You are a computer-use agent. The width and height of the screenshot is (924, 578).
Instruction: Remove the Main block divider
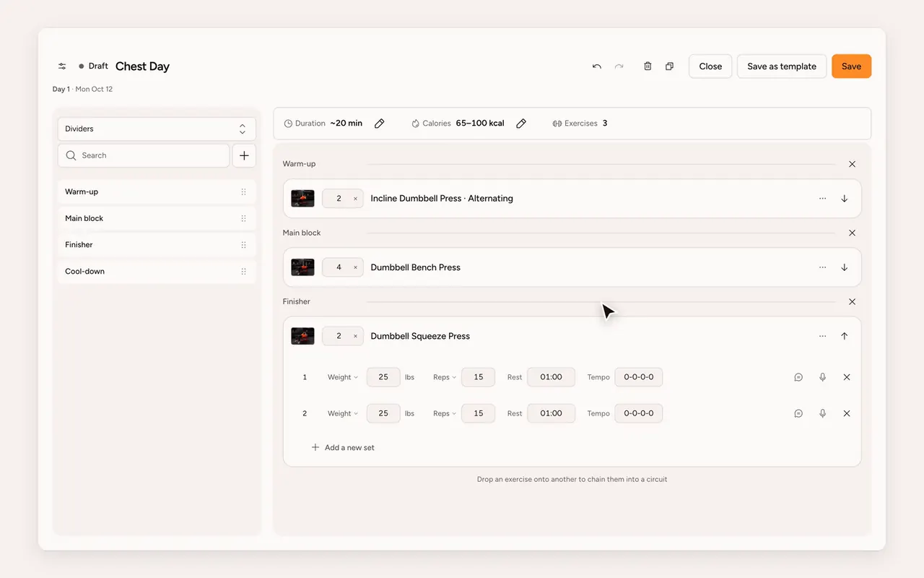pyautogui.click(x=852, y=233)
